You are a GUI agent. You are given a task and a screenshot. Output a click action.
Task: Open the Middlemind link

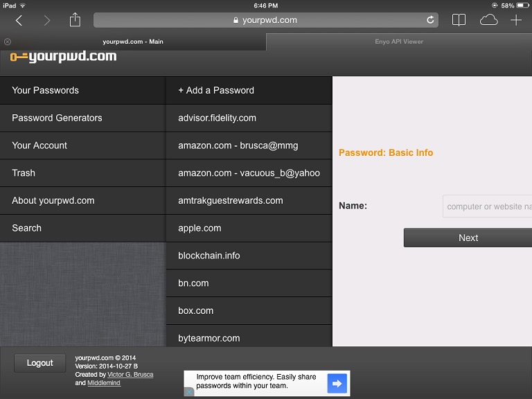pyautogui.click(x=104, y=383)
